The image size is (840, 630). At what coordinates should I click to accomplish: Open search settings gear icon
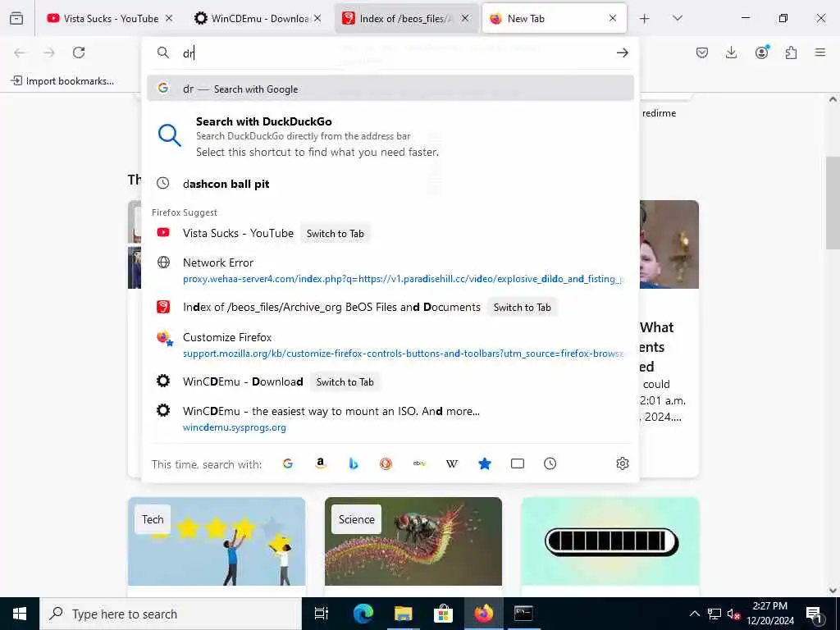point(622,463)
